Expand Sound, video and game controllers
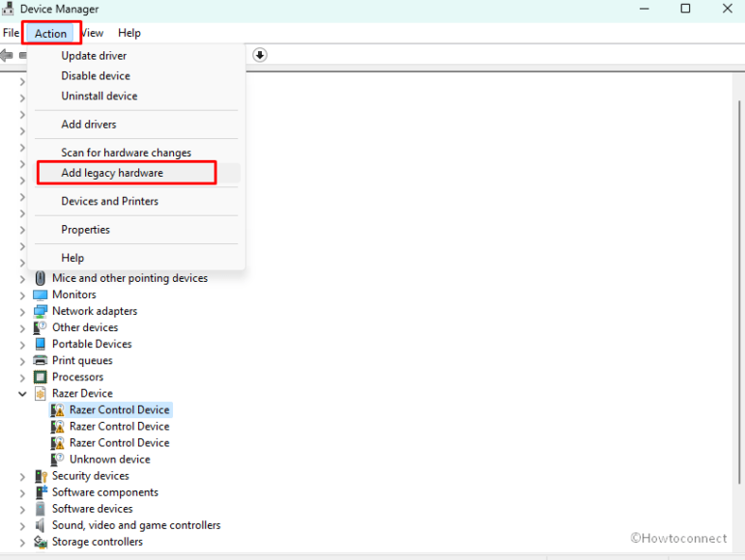The image size is (745, 560). [x=22, y=526]
